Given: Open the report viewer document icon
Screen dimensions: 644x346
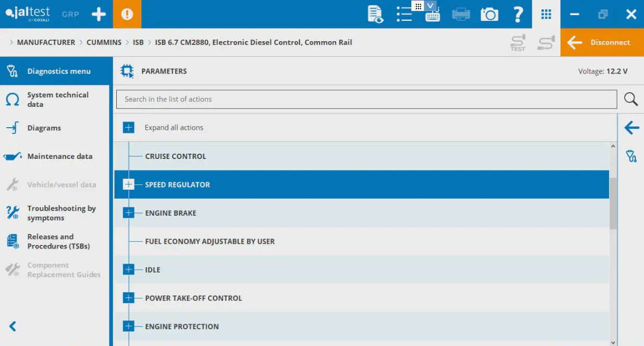Looking at the screenshot, I should tap(375, 14).
